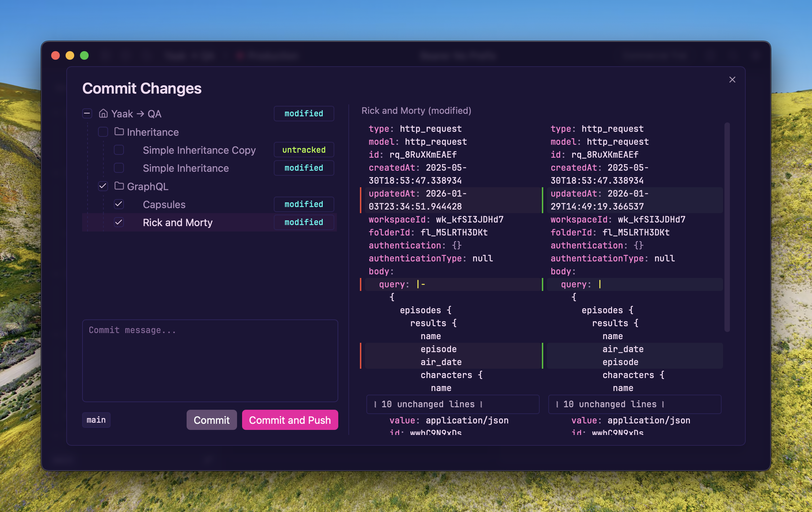The image size is (812, 512).
Task: Check the Inheritance folder checkbox
Action: (x=103, y=132)
